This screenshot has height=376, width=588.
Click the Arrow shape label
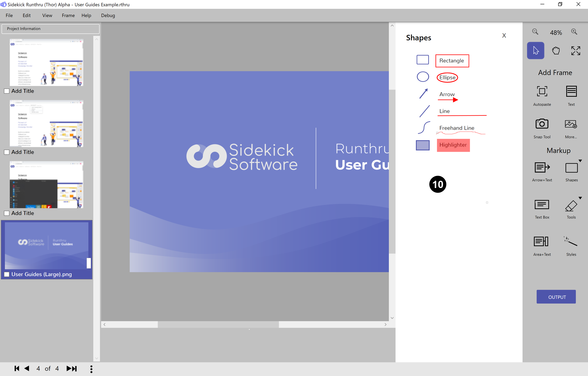point(447,94)
